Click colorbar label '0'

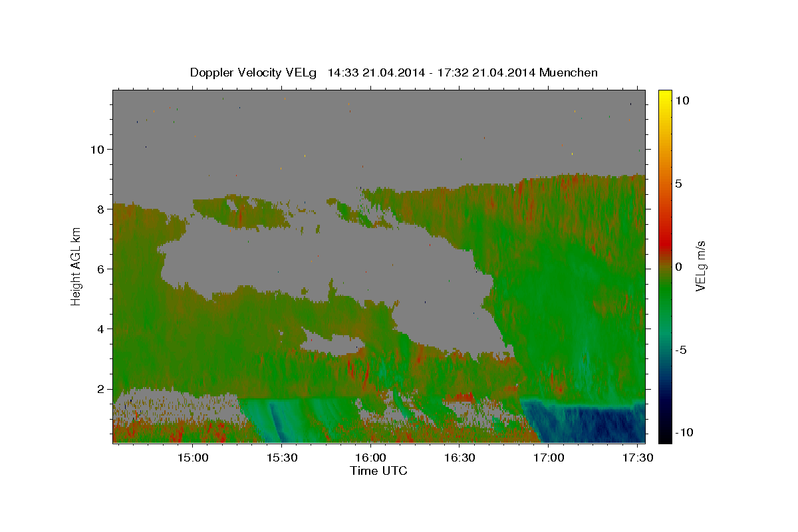(x=678, y=267)
